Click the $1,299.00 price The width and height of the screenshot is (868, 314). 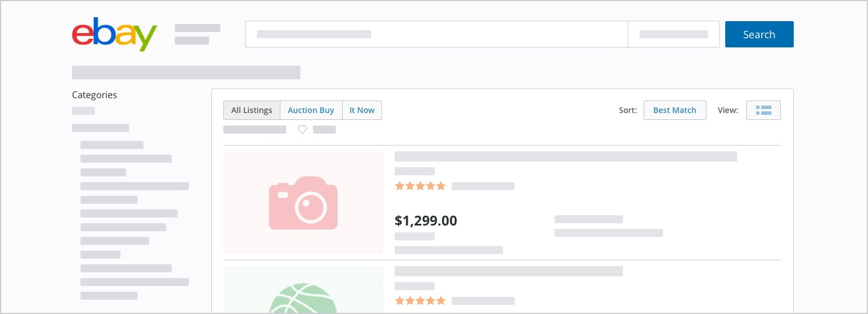426,220
